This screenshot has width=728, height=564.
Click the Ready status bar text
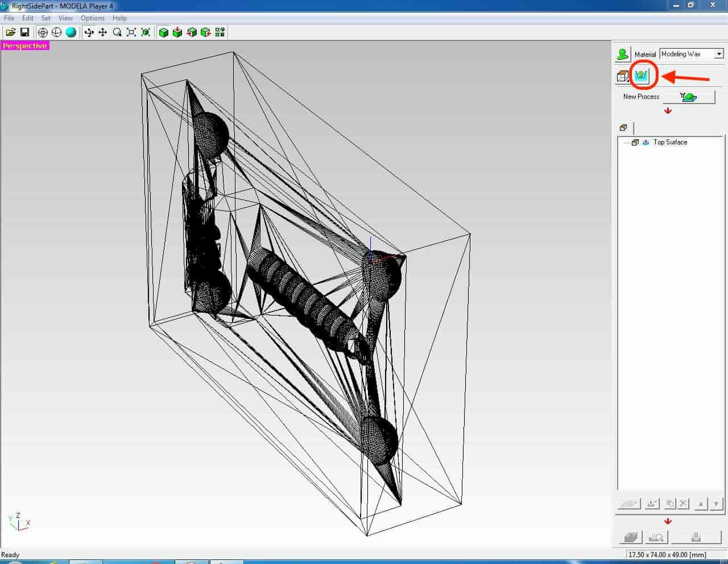10,555
